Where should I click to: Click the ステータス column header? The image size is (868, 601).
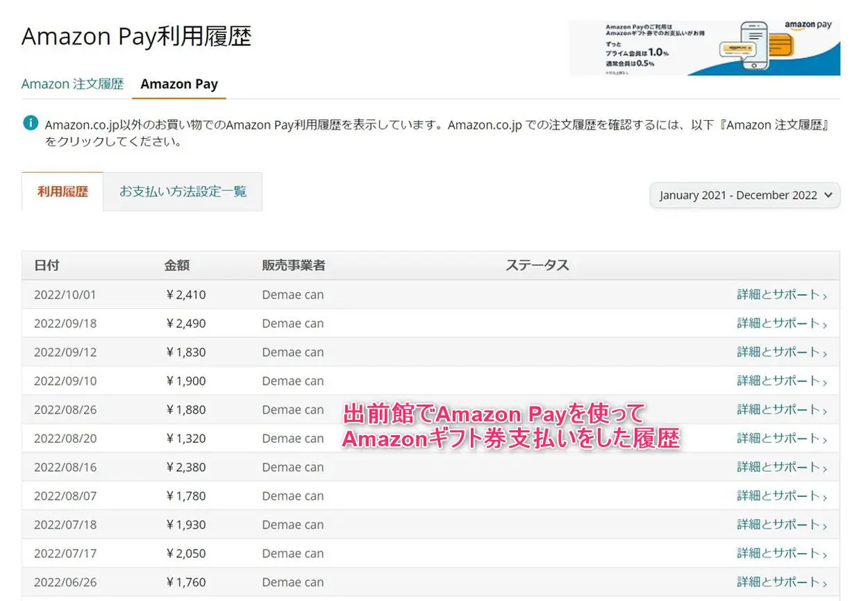[537, 265]
